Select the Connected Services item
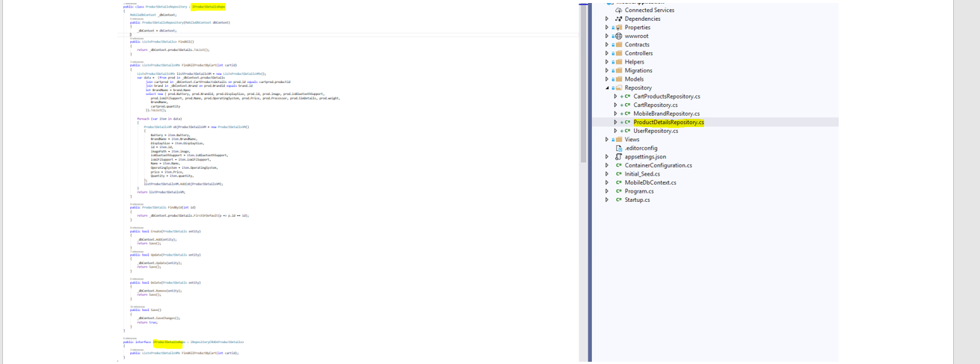This screenshot has height=364, width=980. point(649,10)
